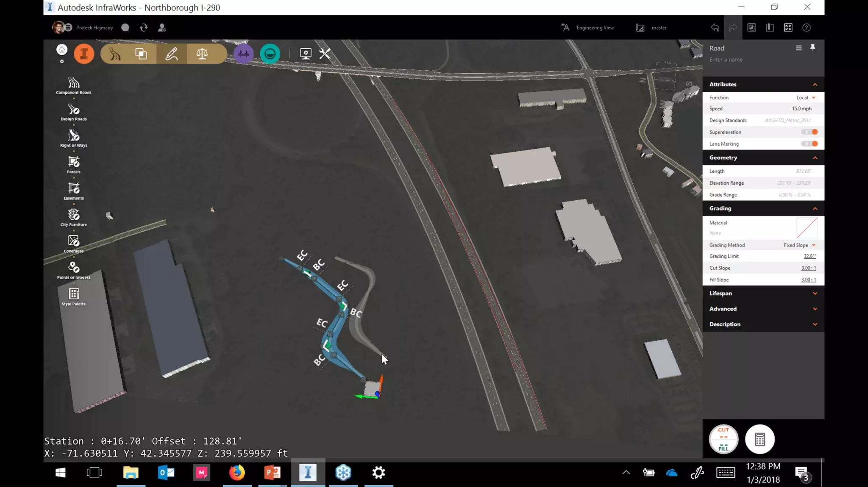Image resolution: width=868 pixels, height=487 pixels.
Task: Open the overlapping squares create tool
Action: tap(141, 54)
